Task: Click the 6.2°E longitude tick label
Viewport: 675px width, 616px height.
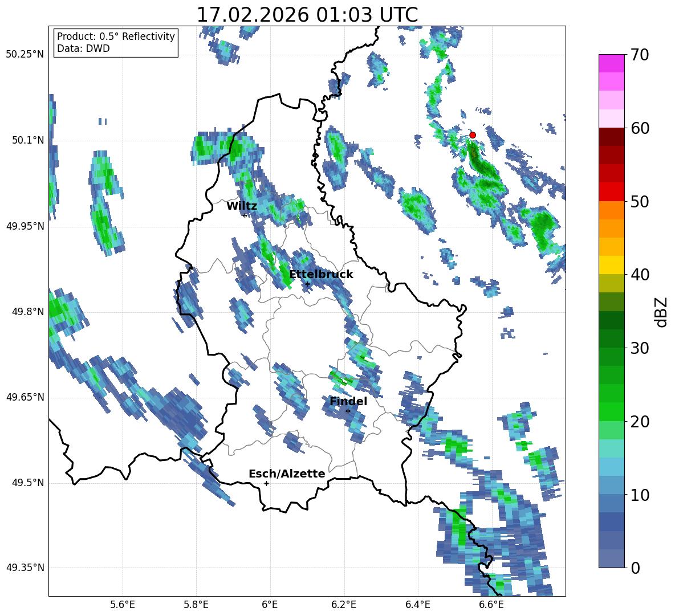Action: pyautogui.click(x=344, y=605)
